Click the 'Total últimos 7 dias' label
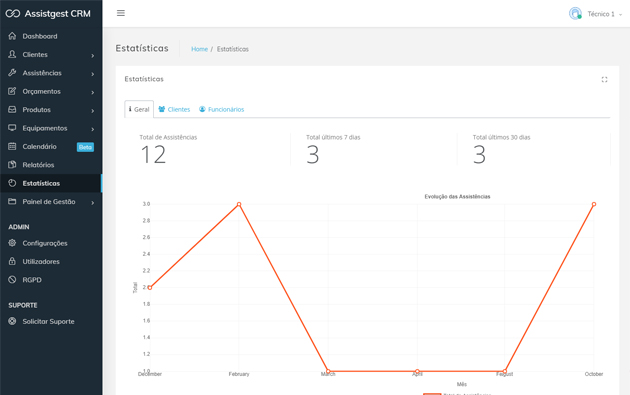This screenshot has height=395, width=630. (x=333, y=137)
